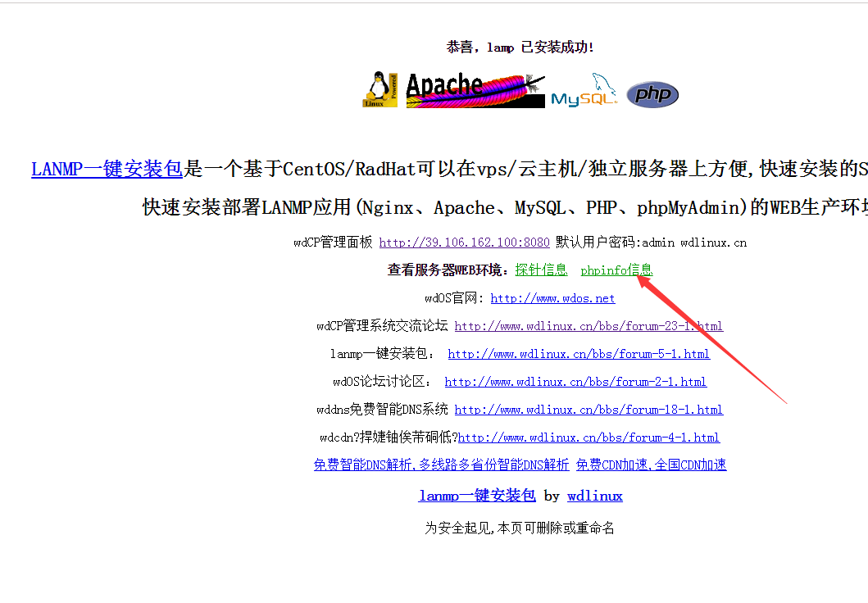The image size is (868, 603).
Task: Open the forum-23-1.html forum link
Action: coord(589,326)
